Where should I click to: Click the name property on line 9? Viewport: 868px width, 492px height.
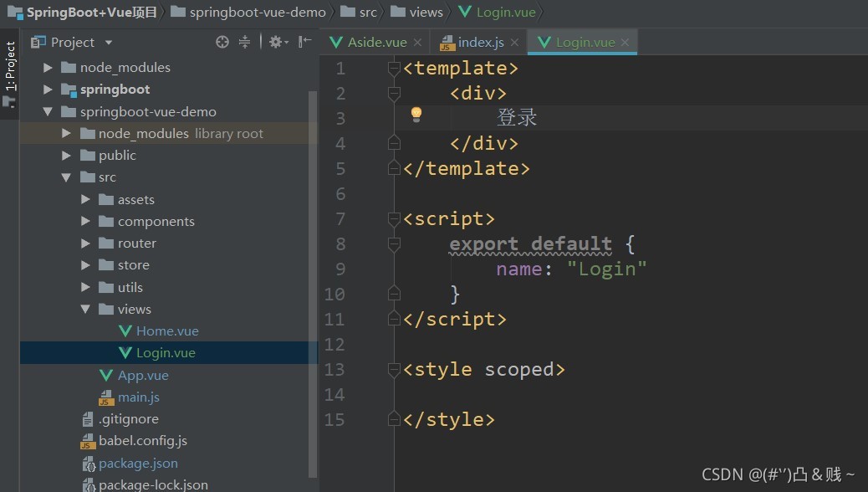tap(518, 269)
